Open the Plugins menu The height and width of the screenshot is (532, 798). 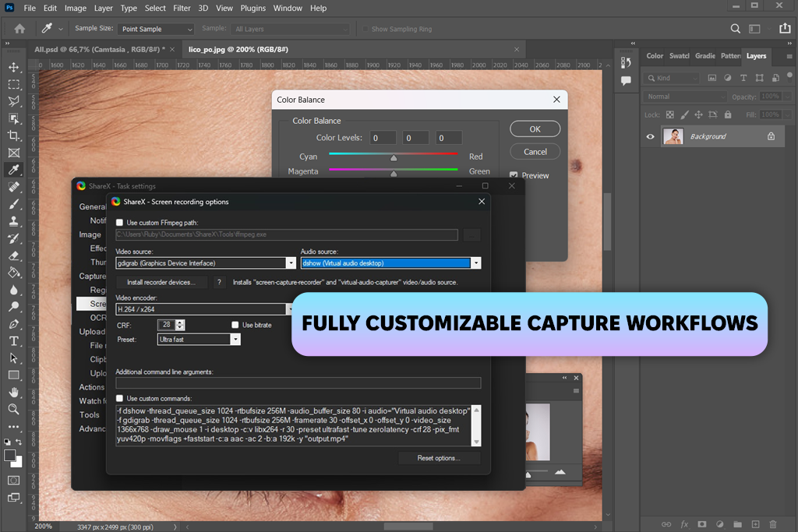[253, 8]
